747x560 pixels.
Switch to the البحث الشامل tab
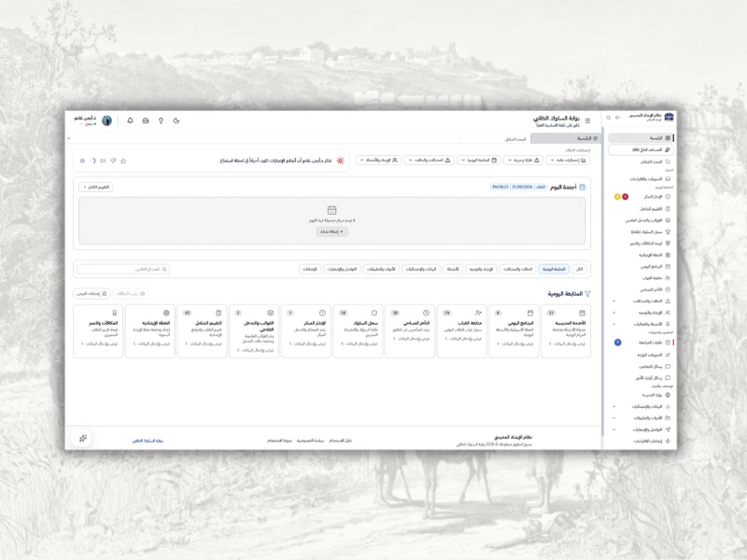[x=496, y=139]
